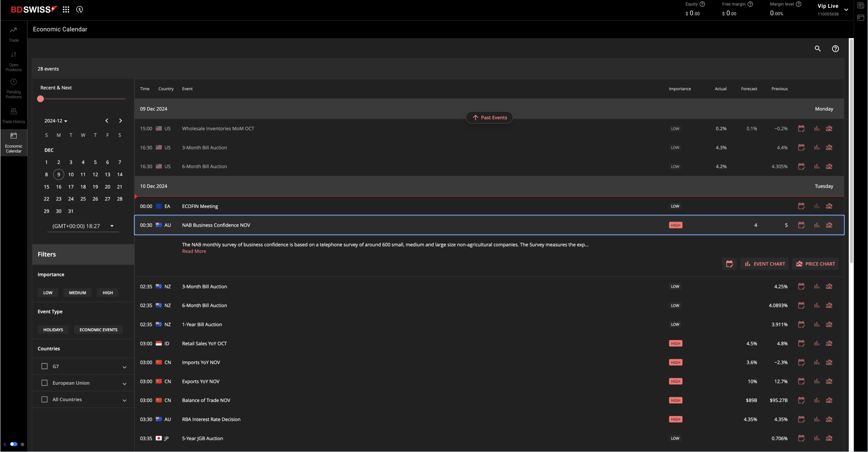Screen dimensions: 868x452
Task: Open the search icon in calendar
Action: 818,49
